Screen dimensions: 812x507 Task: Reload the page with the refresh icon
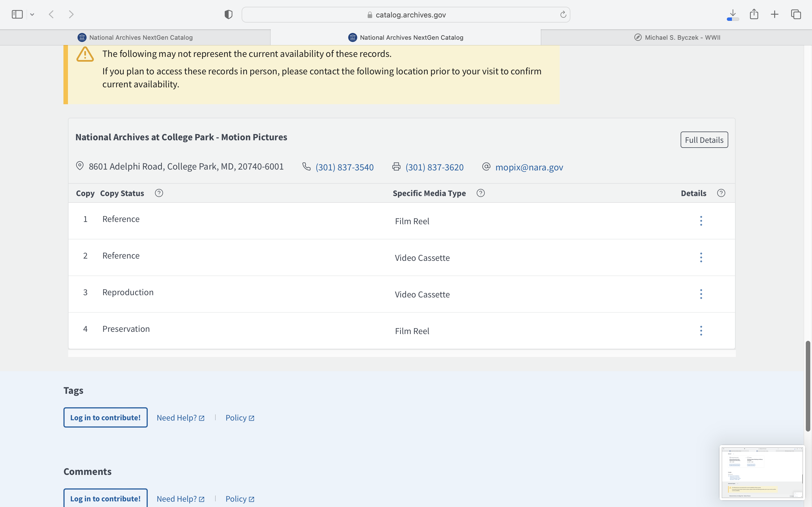pos(563,14)
